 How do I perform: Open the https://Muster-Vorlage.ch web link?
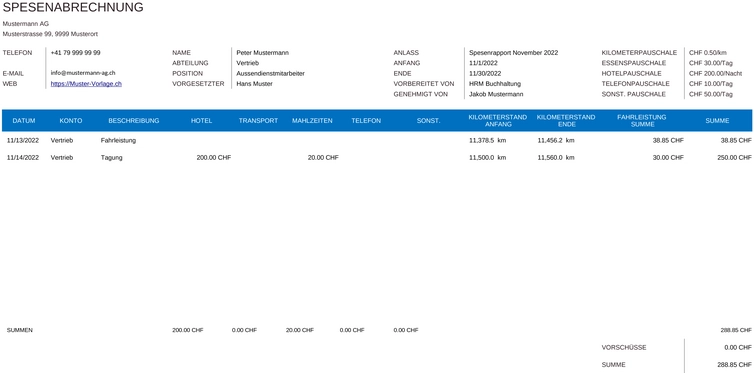pos(86,84)
